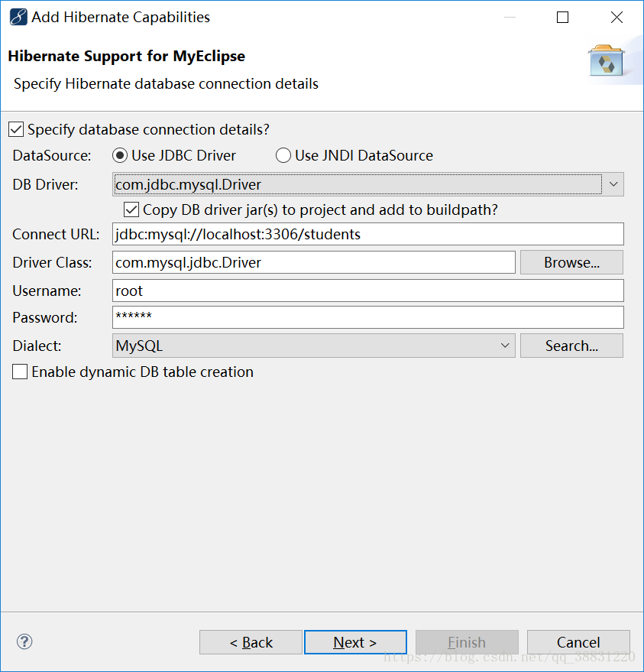
Task: Click the Search... button
Action: 571,346
